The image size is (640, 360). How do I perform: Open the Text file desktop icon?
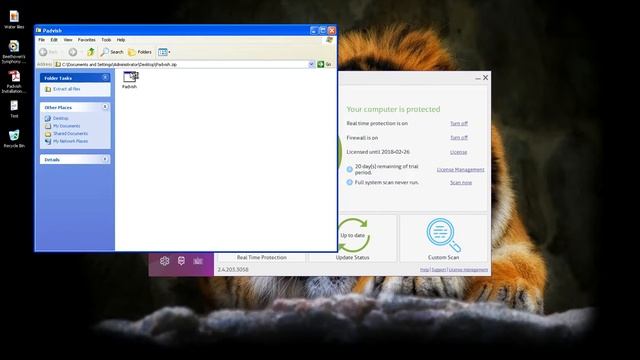14,109
